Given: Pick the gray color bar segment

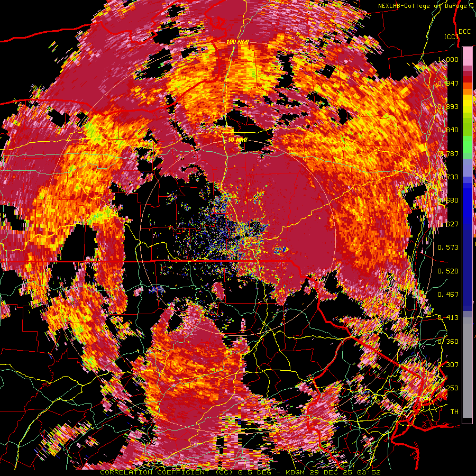Looking at the screenshot, I should (x=467, y=369).
